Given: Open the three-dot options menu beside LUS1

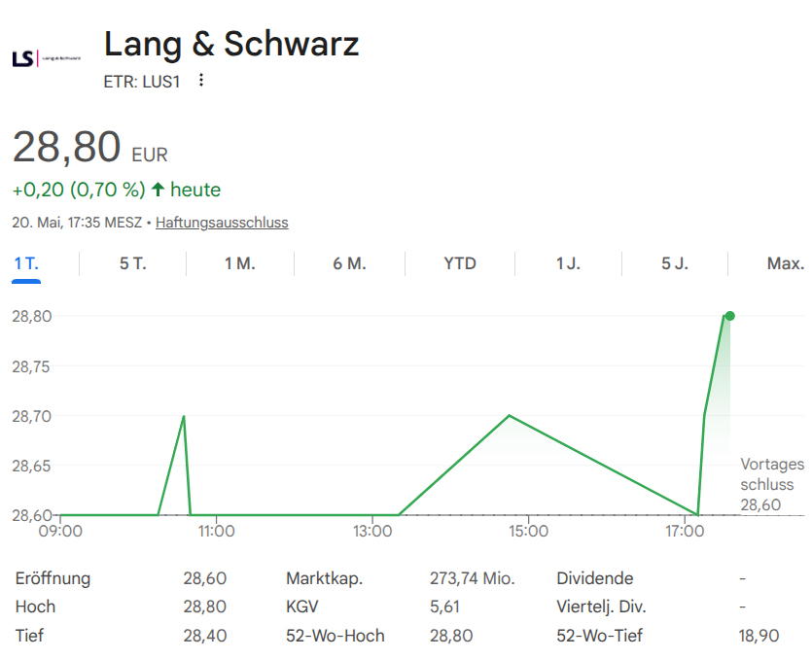Looking at the screenshot, I should pos(201,81).
